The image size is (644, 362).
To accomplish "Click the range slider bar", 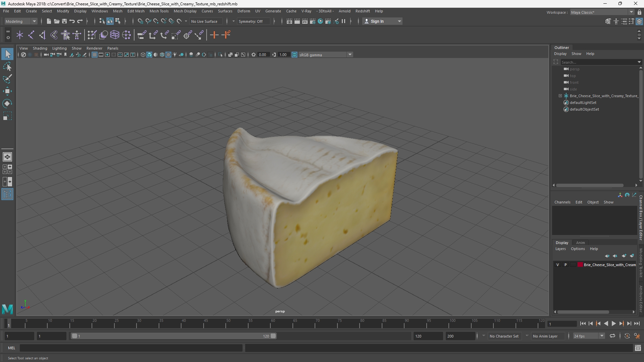I will pyautogui.click(x=174, y=336).
